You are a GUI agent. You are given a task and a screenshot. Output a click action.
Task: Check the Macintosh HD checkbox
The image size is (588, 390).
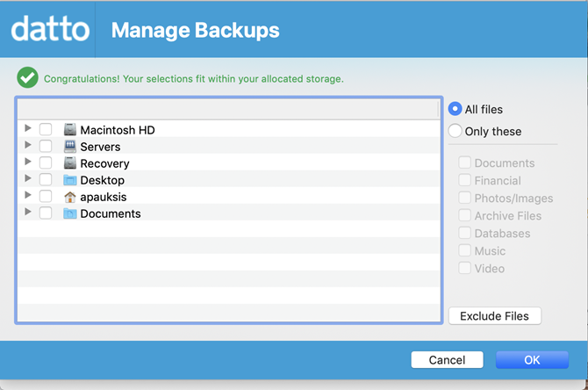point(46,130)
